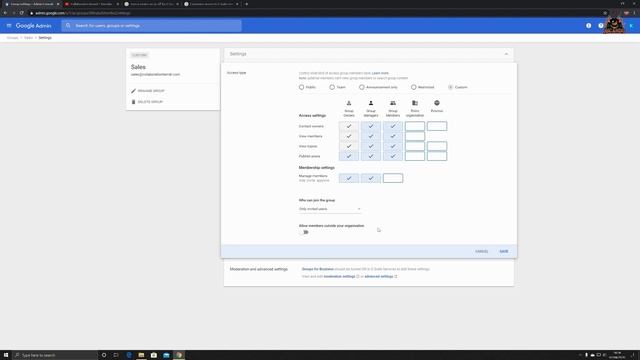Open a new browser tab with plus icon
The width and height of the screenshot is (640, 360).
coord(247,4)
